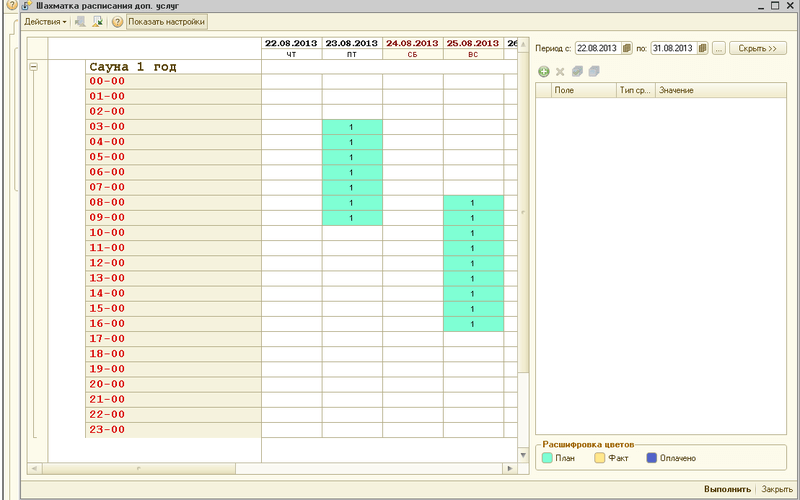This screenshot has width=800, height=500.
Task: Click the Оплачено blue color swatch
Action: click(650, 458)
